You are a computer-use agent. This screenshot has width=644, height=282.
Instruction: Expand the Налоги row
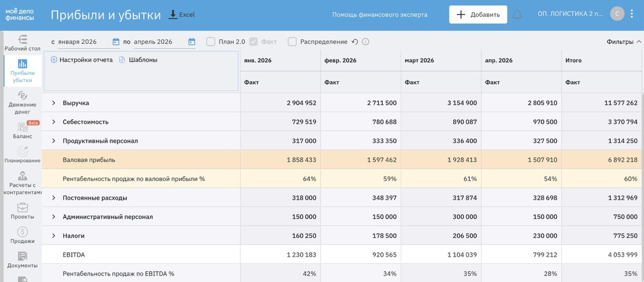tap(54, 236)
